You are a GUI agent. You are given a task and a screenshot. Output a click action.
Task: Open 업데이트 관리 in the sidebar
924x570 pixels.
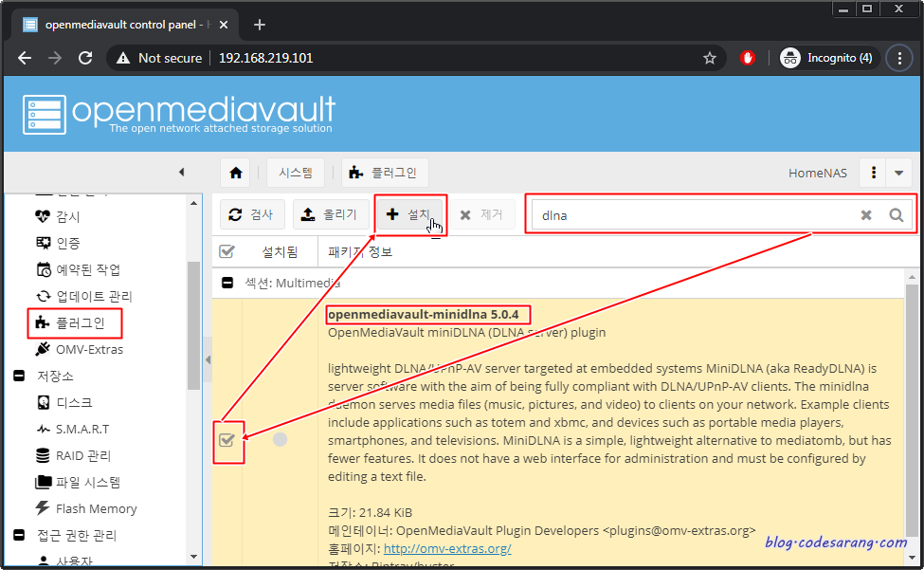[94, 296]
